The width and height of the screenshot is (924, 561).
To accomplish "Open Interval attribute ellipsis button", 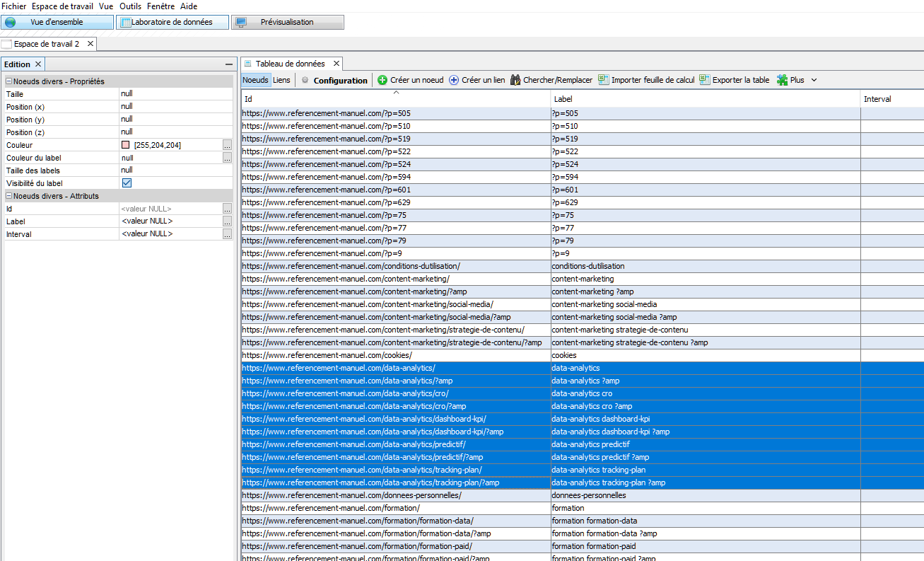I will (227, 234).
